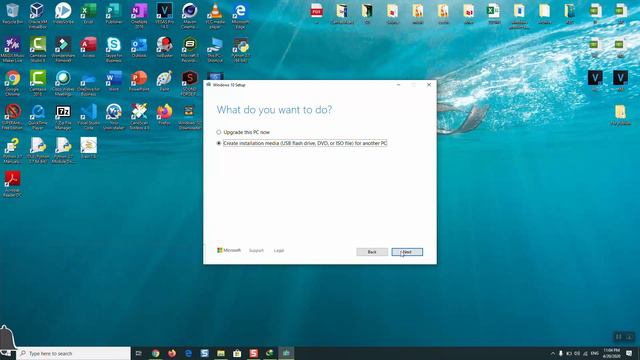Open the Support link in setup window
640x360 pixels.
point(256,250)
